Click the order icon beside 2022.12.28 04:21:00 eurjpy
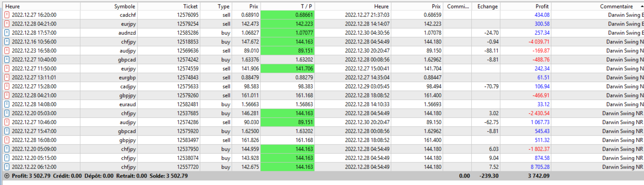 click(x=7, y=24)
